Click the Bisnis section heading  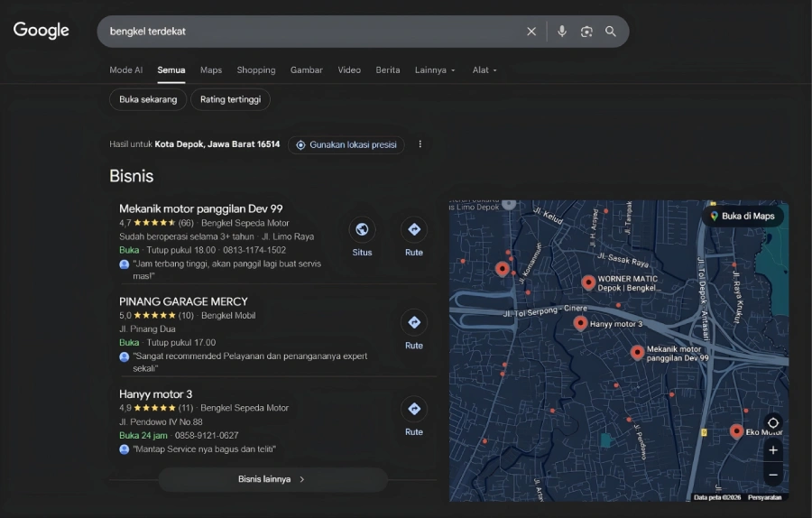click(132, 176)
